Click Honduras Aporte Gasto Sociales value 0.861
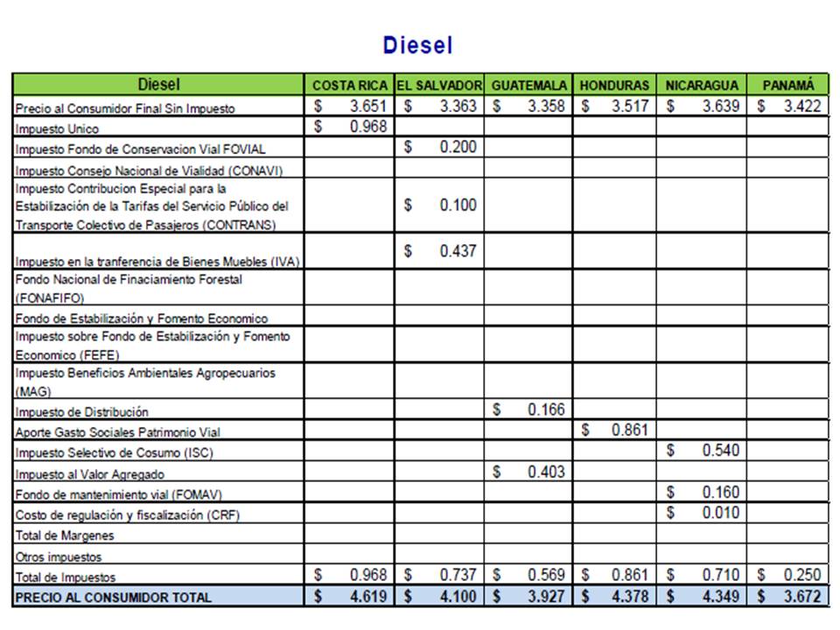The image size is (840, 630). [x=630, y=430]
